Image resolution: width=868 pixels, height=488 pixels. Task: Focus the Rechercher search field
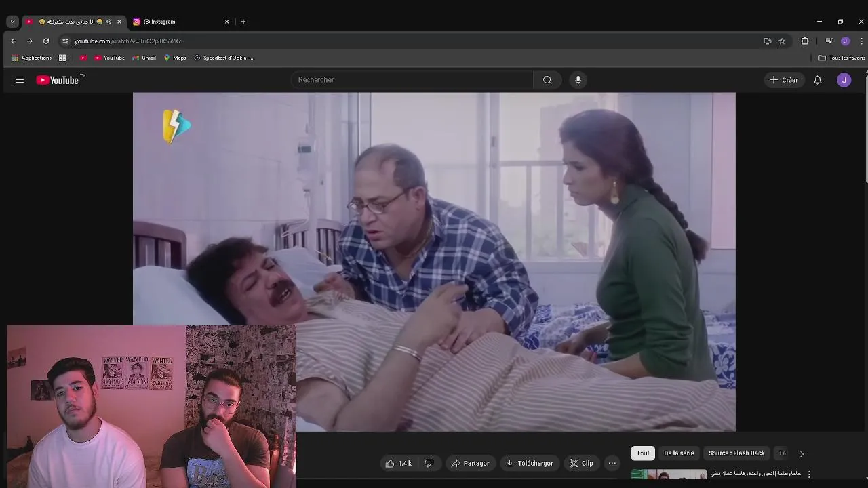coord(412,80)
